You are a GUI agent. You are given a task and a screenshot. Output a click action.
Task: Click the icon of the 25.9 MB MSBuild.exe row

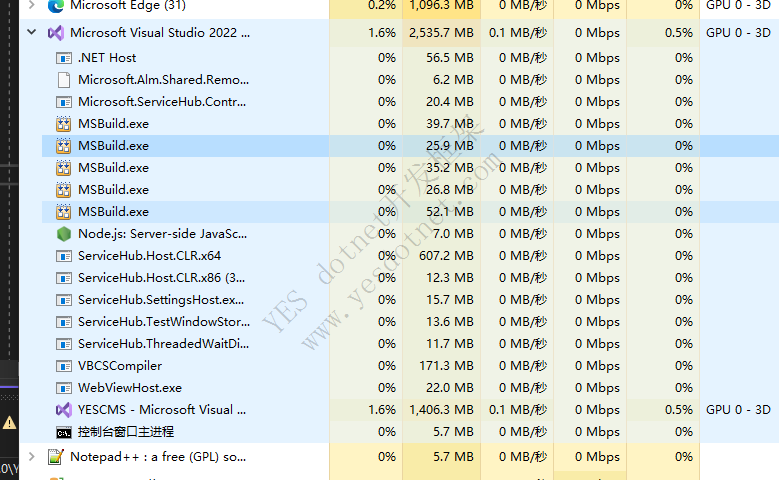[x=64, y=146]
